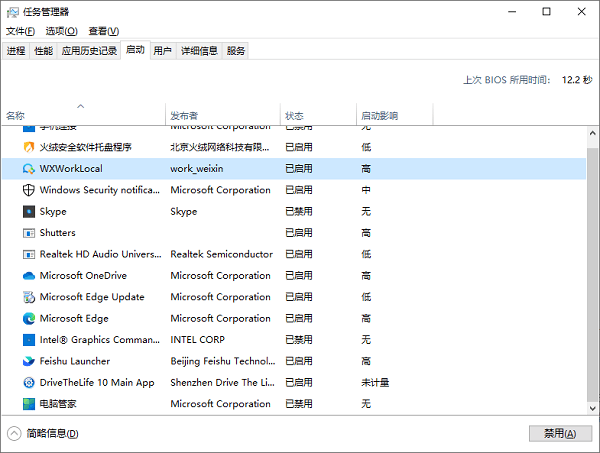Select the Shutters startup entry
This screenshot has width=600, height=453.
[57, 233]
